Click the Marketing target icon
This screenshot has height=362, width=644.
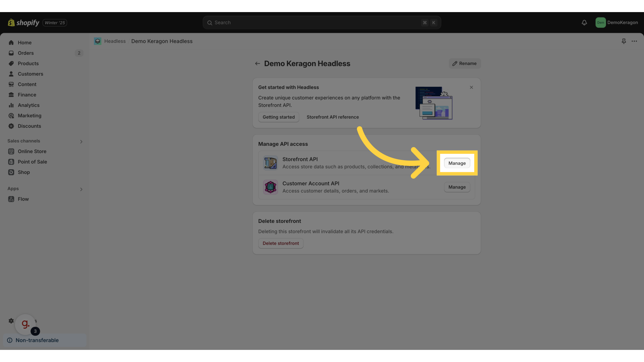pyautogui.click(x=11, y=116)
